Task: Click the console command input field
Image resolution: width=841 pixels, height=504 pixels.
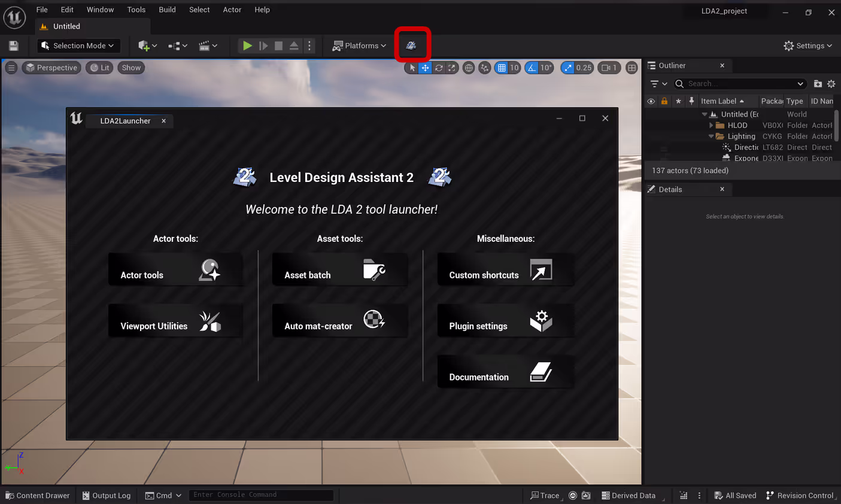Action: [261, 495]
